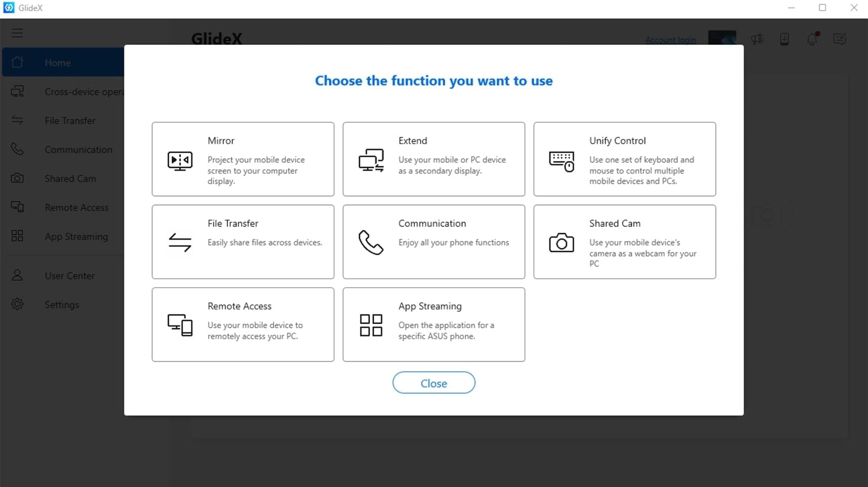The height and width of the screenshot is (487, 868).
Task: Click the megaphone announcements icon
Action: 757,39
